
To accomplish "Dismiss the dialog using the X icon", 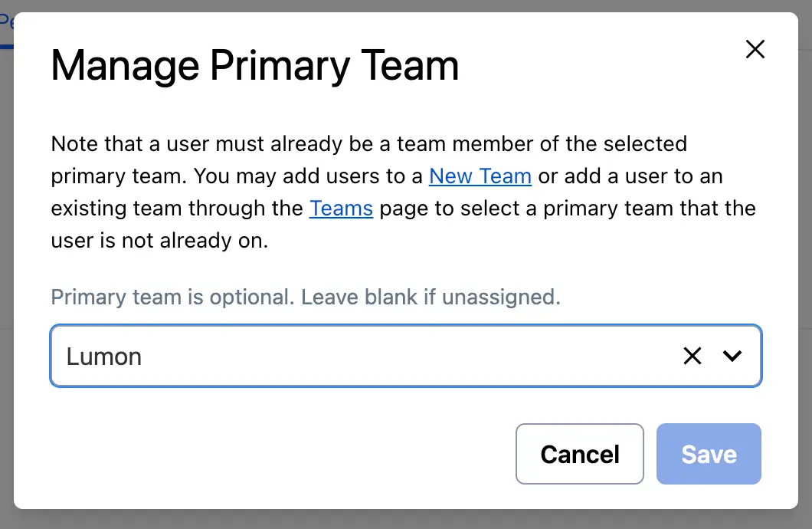I will [x=755, y=50].
